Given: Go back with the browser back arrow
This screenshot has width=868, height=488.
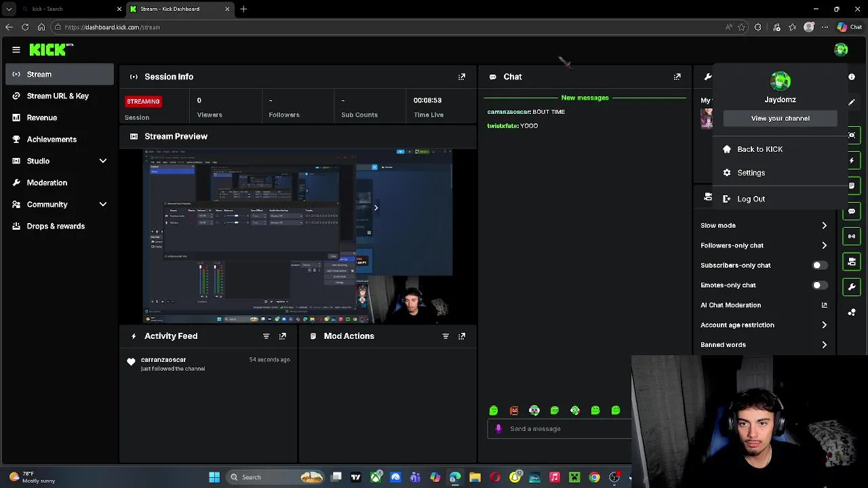Looking at the screenshot, I should click(9, 27).
